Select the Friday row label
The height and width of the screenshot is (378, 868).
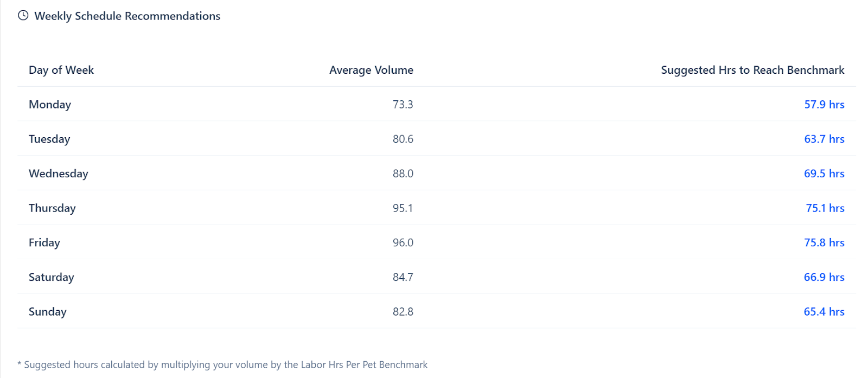[44, 243]
